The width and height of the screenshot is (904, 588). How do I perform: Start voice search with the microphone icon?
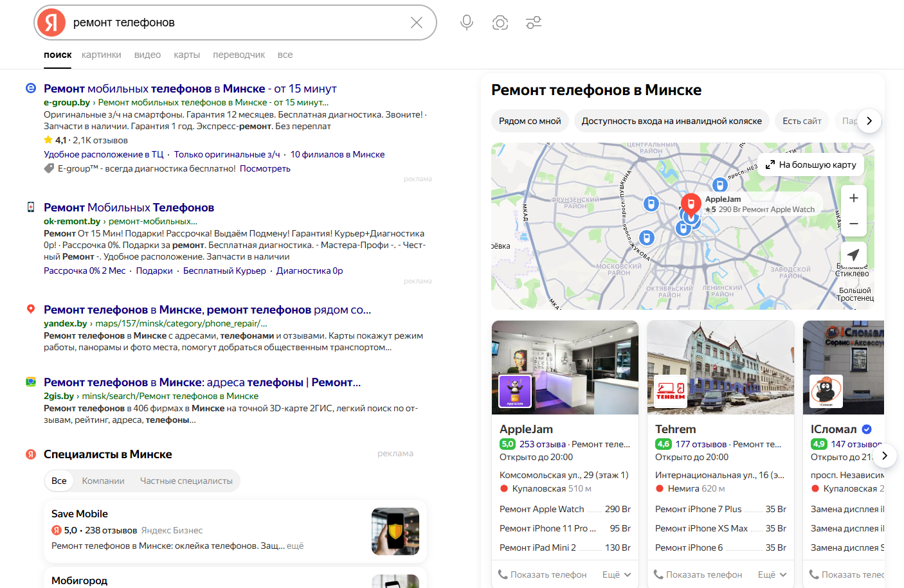coord(467,22)
